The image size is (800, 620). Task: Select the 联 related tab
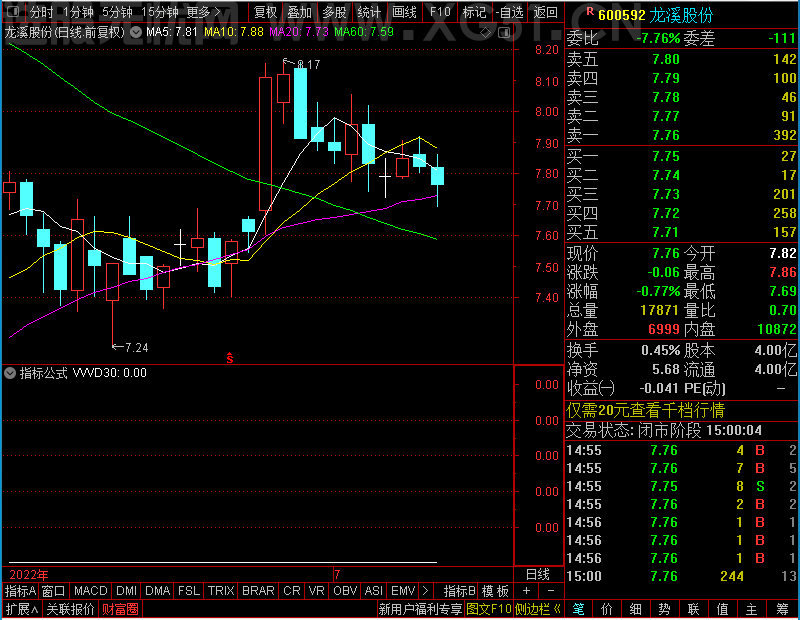(694, 609)
